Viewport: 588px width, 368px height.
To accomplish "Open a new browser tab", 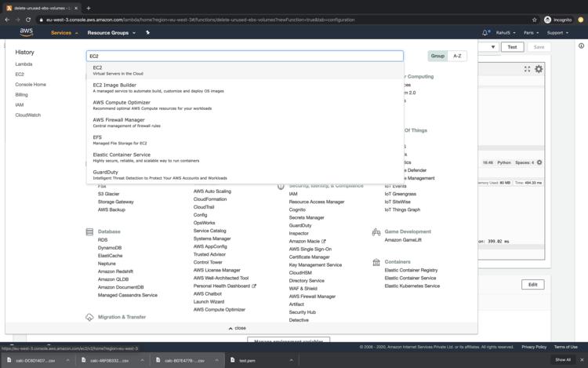I will (x=89, y=8).
